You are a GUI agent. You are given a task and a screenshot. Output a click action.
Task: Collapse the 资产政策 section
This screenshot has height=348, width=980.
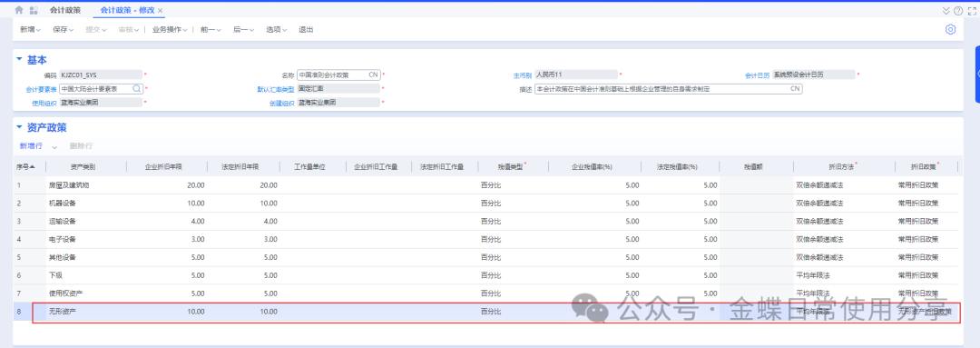pyautogui.click(x=19, y=127)
